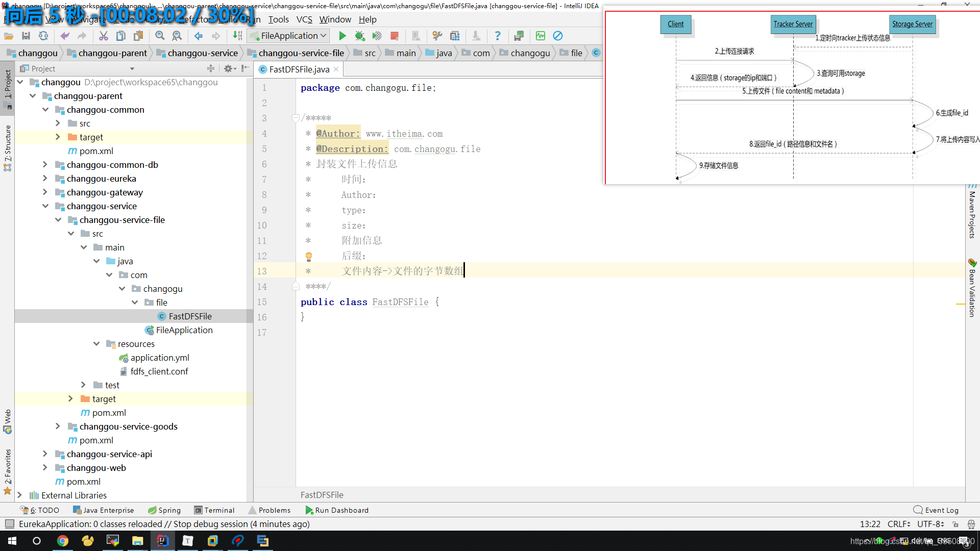The image size is (980, 551).
Task: Expand the changgou-gateway module
Action: 45,192
